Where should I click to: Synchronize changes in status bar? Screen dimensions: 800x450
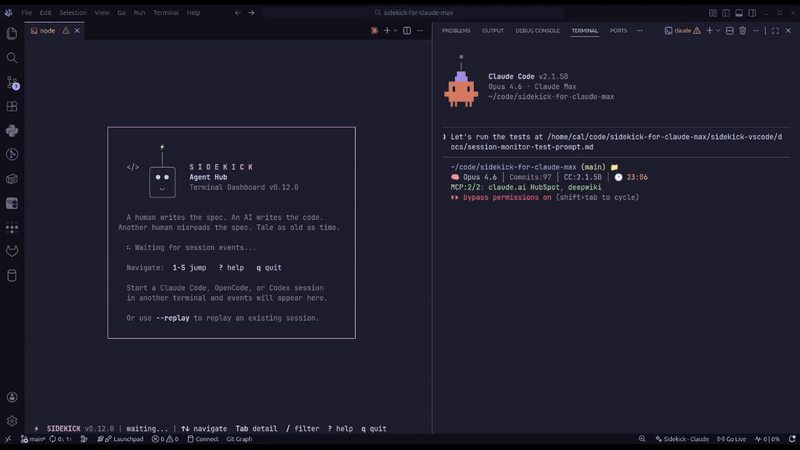click(61, 439)
